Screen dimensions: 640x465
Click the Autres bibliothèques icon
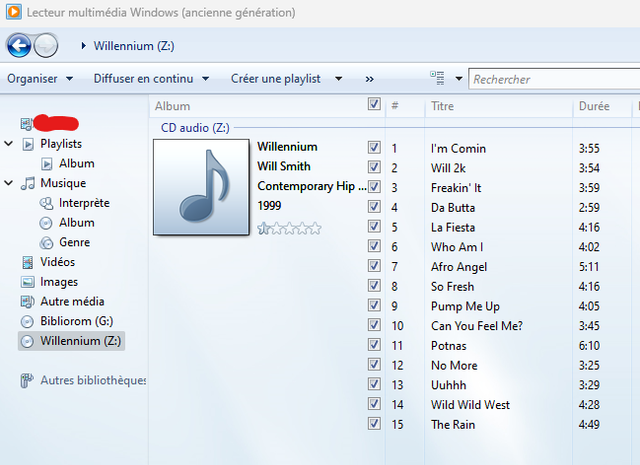tap(27, 380)
